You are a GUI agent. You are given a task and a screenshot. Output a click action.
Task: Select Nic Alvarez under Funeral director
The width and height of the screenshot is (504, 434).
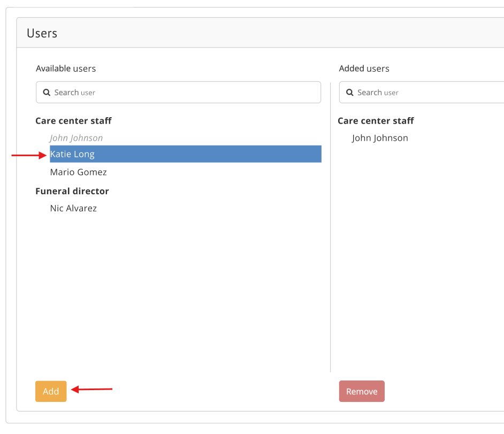(x=73, y=208)
